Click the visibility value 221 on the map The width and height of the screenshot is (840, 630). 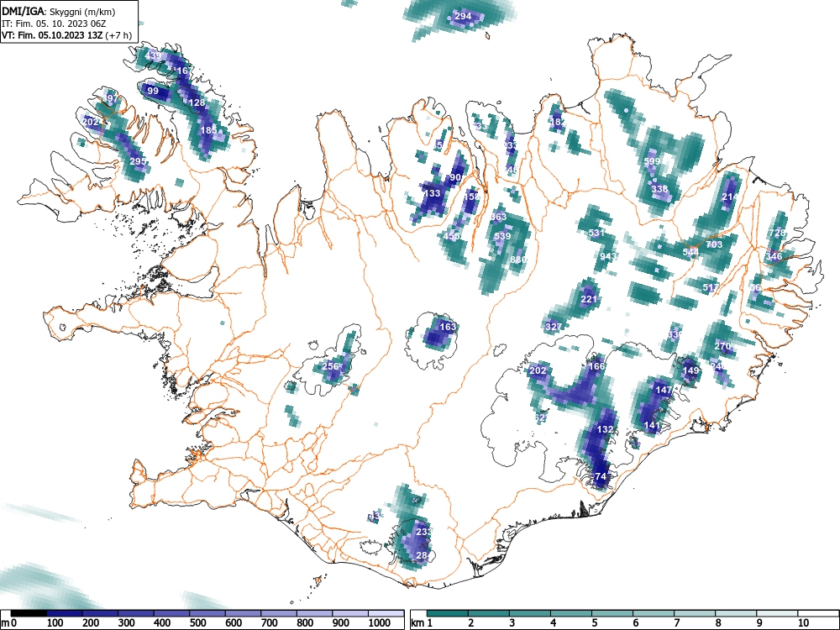coord(589,299)
